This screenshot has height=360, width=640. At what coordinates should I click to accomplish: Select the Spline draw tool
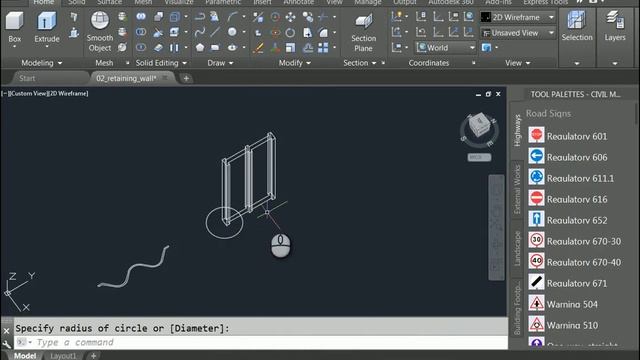(x=200, y=32)
